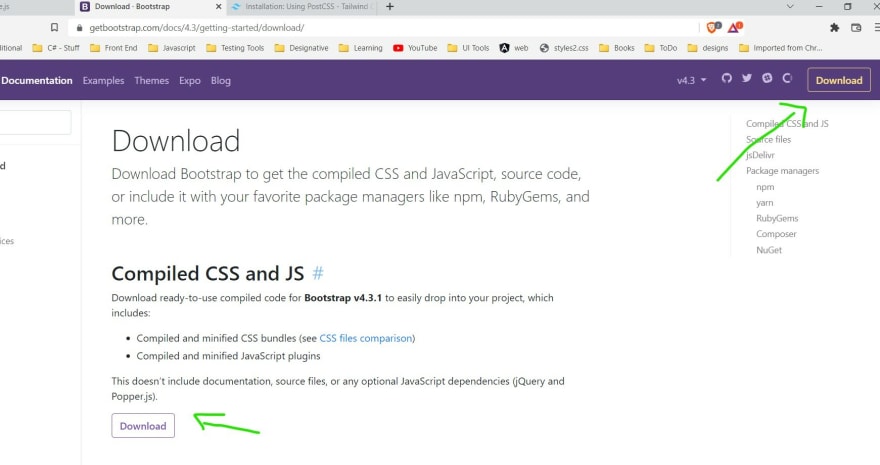Open the Brave wallet icon
880x465 pixels.
(856, 27)
